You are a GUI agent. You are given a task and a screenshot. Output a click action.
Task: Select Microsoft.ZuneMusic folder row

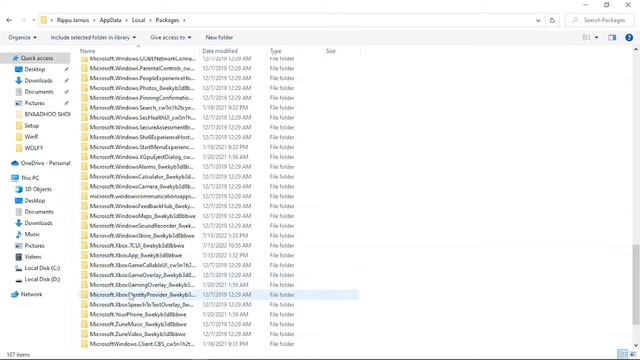pyautogui.click(x=220, y=324)
